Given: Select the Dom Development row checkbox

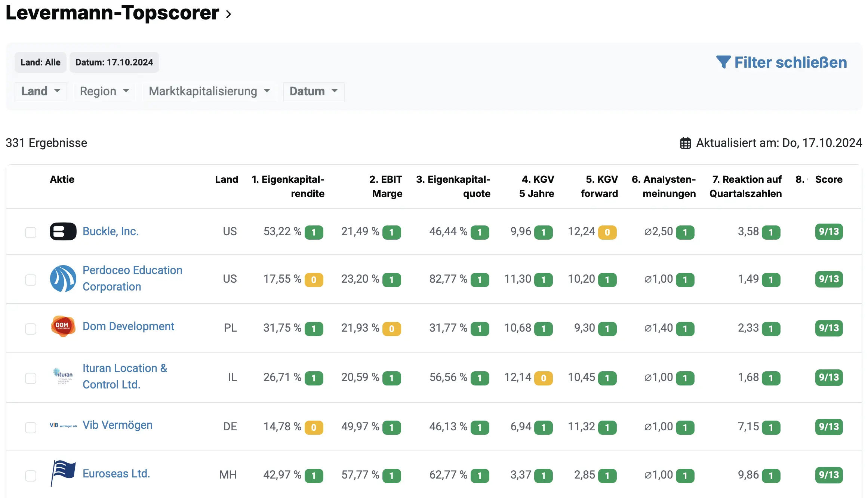Looking at the screenshot, I should tap(31, 329).
